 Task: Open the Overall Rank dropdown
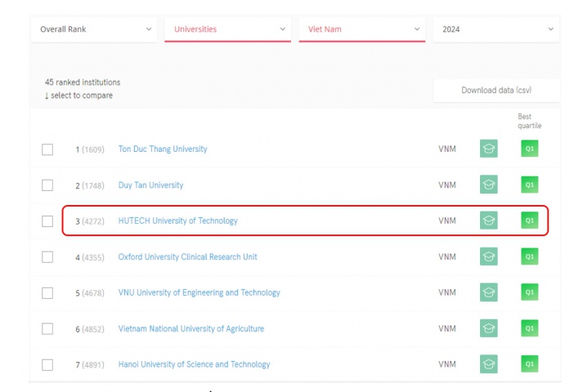click(x=94, y=29)
